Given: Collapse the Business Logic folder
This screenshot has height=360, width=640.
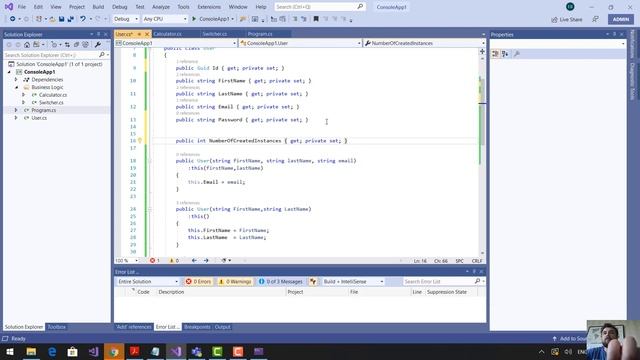Looking at the screenshot, I should pyautogui.click(x=16, y=87).
